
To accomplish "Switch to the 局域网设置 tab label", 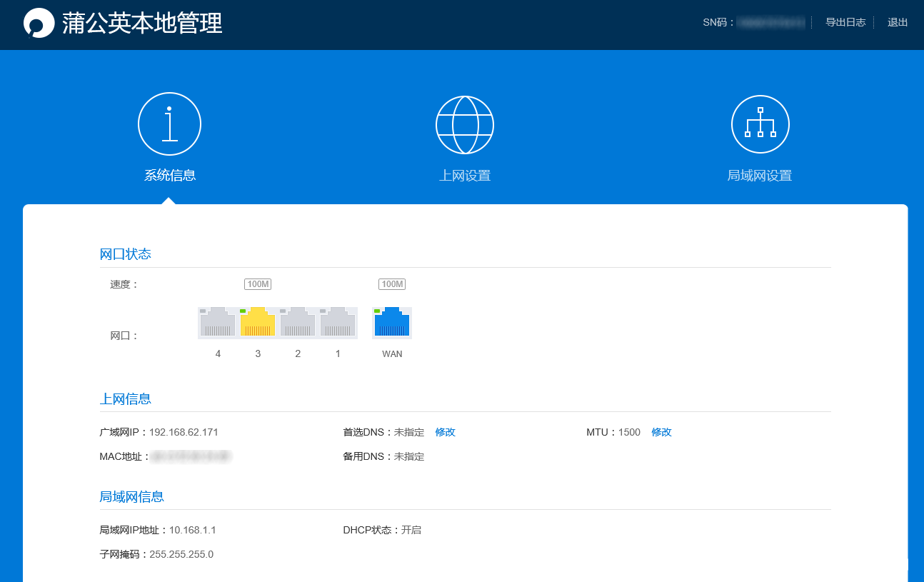I will [x=760, y=176].
